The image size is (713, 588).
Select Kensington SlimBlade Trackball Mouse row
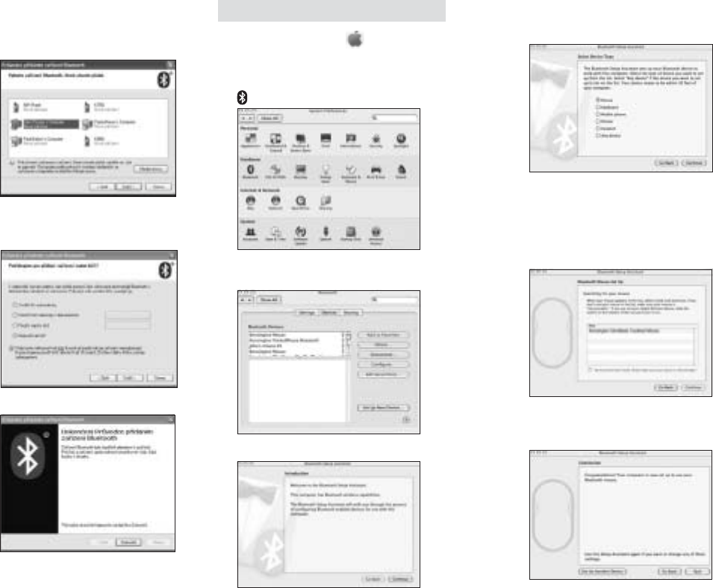click(641, 331)
